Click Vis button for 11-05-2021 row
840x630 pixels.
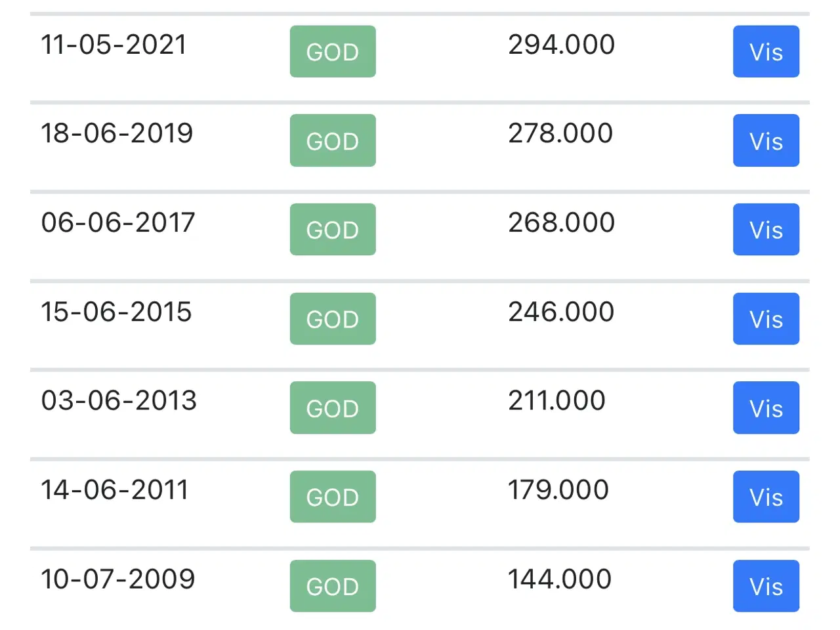pos(766,52)
